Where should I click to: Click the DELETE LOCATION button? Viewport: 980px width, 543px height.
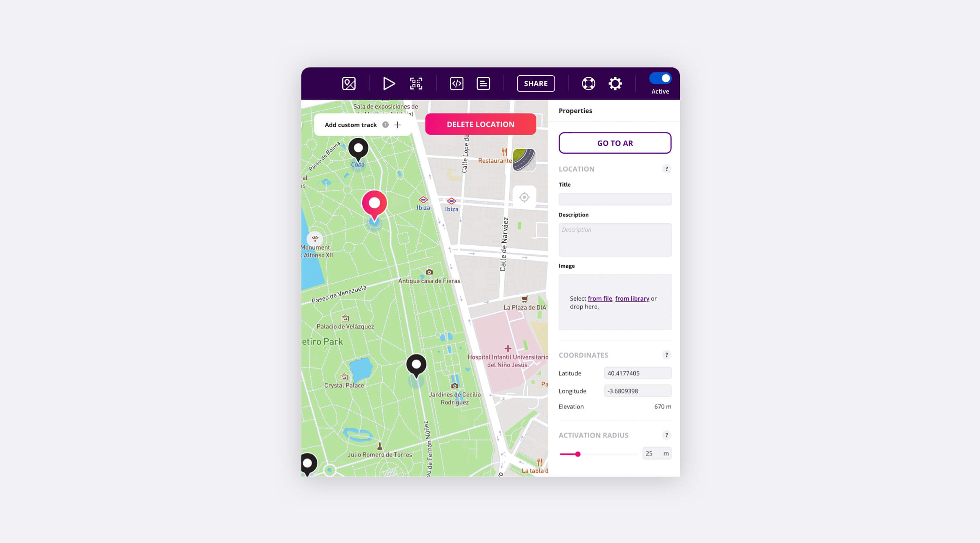[x=480, y=124]
